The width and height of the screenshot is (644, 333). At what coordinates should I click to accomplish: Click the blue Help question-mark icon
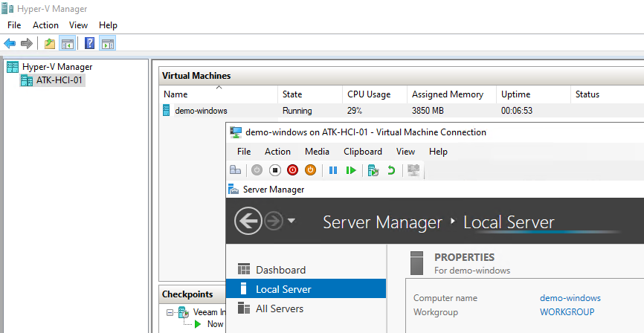[89, 43]
